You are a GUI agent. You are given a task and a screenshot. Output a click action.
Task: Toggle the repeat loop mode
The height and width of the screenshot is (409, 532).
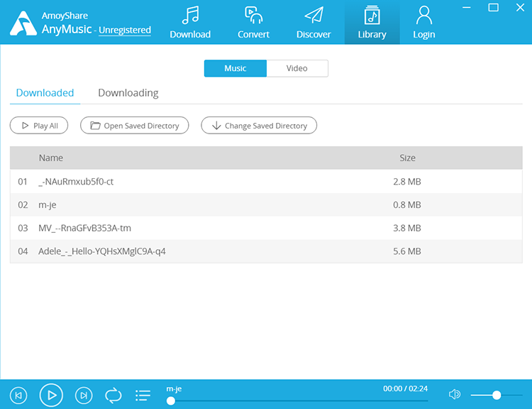click(113, 395)
